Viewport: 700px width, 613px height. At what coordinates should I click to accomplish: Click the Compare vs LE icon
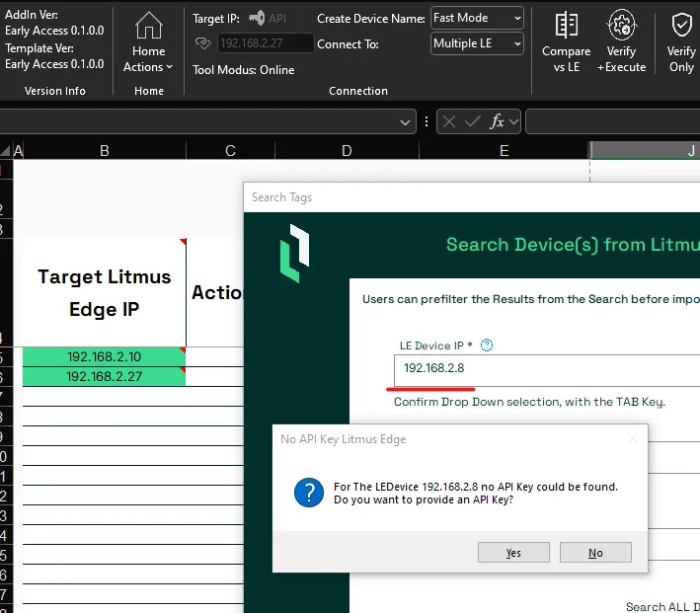tap(566, 25)
